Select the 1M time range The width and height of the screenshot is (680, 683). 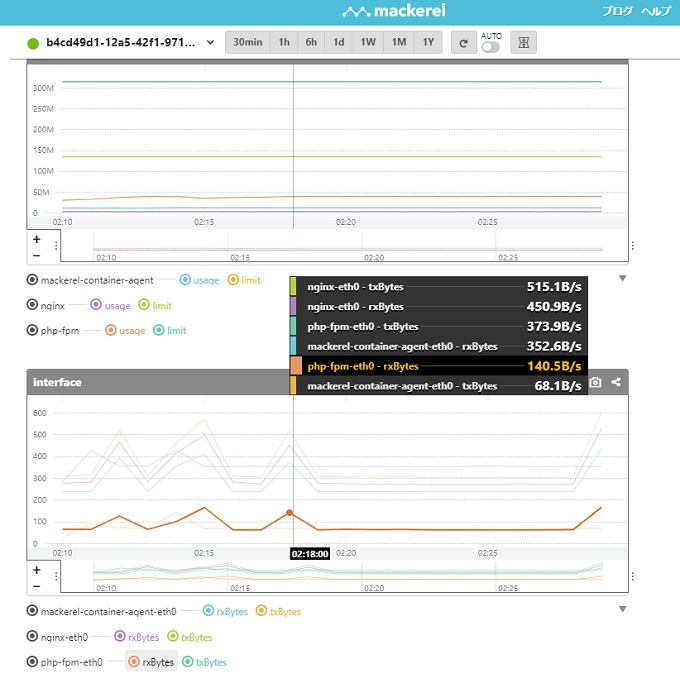[399, 42]
